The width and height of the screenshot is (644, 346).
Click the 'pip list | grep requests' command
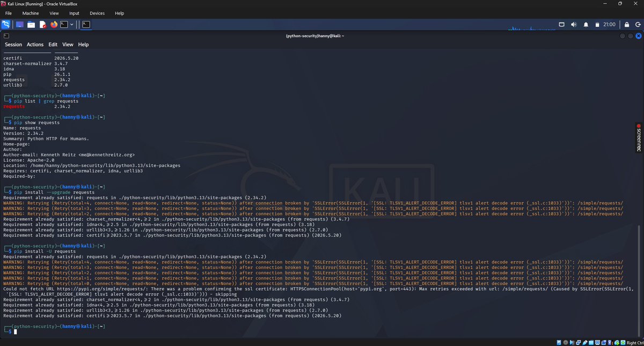point(45,101)
